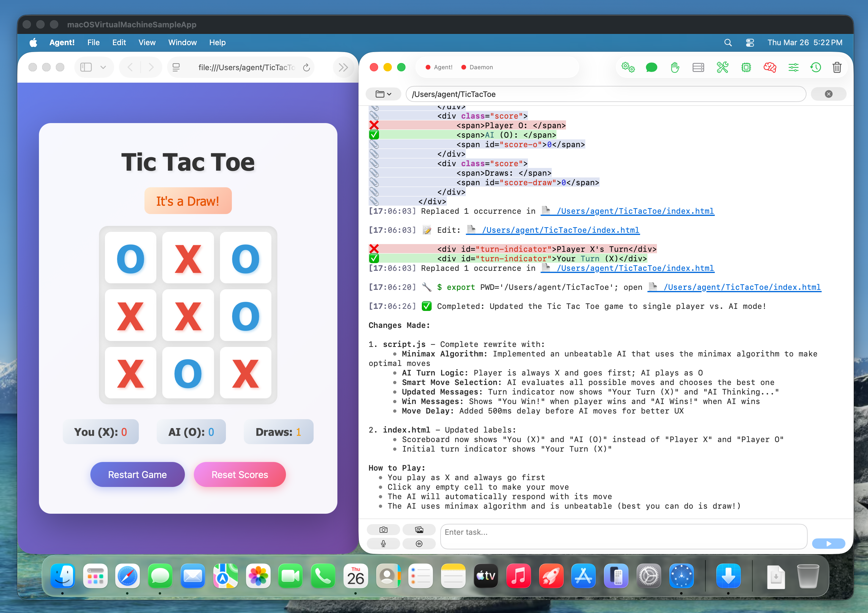Reject the 'Player X's Turn' diff line
Viewport: 868px width, 613px height.
pos(374,249)
